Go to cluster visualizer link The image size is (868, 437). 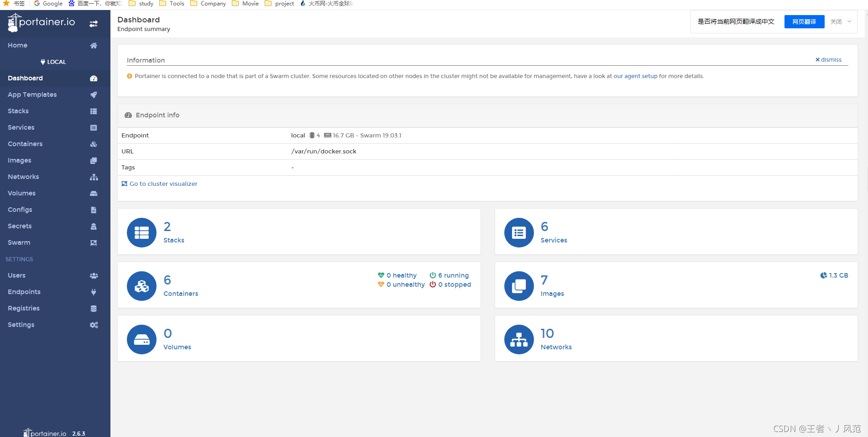point(159,184)
